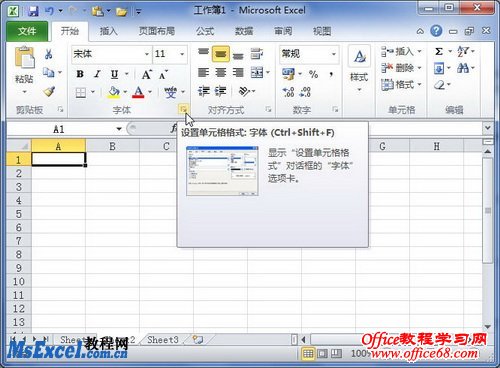This screenshot has width=500, height=368.
Task: Click the accounting number format icon
Action: [x=288, y=74]
